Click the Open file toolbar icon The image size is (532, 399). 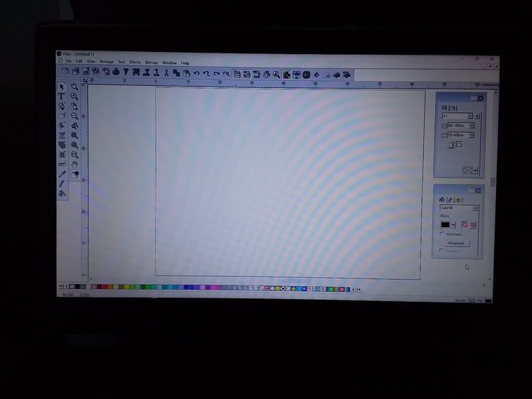point(76,71)
